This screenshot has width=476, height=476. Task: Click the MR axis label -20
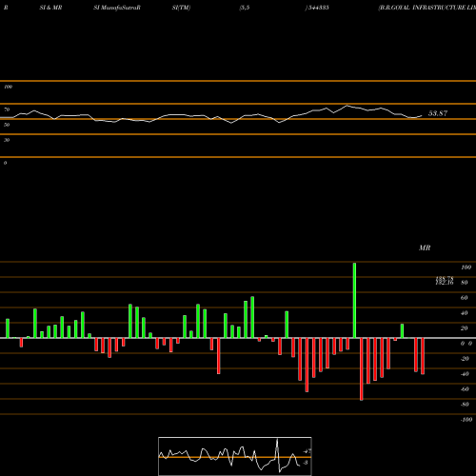[x=465, y=359]
